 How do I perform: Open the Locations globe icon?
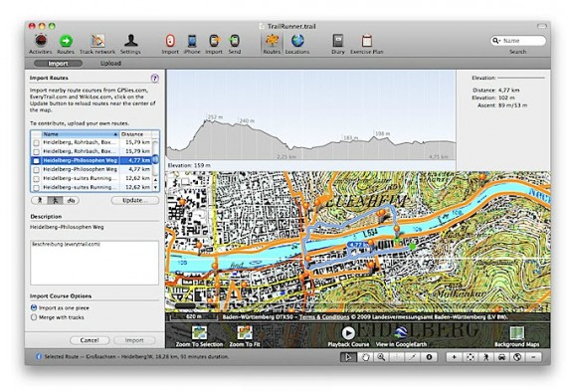(x=297, y=41)
